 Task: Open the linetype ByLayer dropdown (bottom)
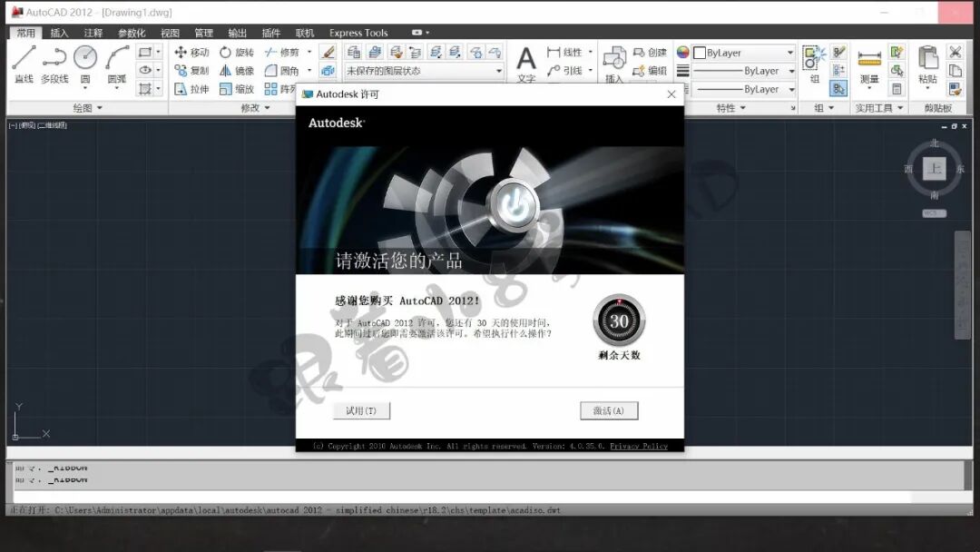coord(744,89)
